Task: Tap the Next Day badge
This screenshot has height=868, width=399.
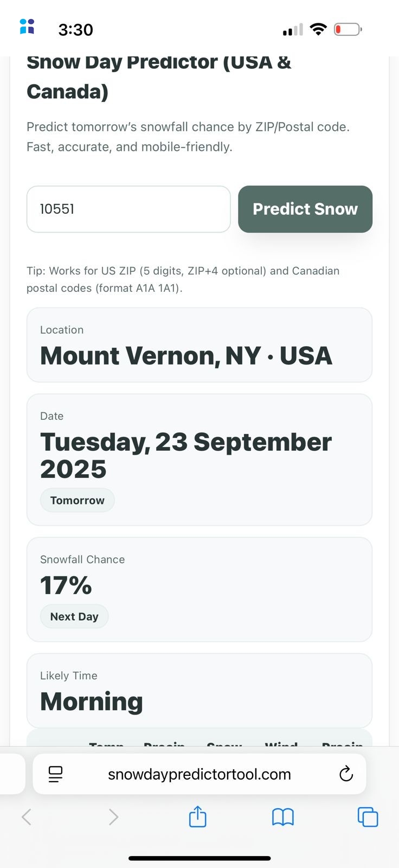Action: 74,617
